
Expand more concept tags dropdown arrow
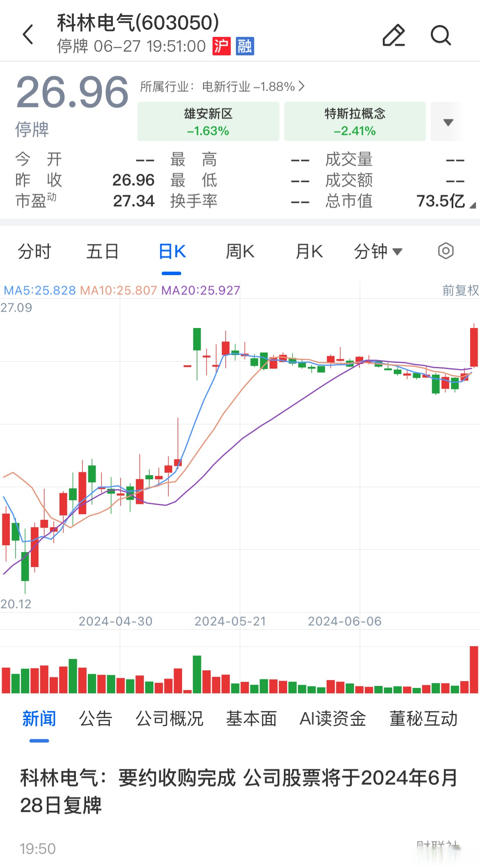(x=448, y=122)
